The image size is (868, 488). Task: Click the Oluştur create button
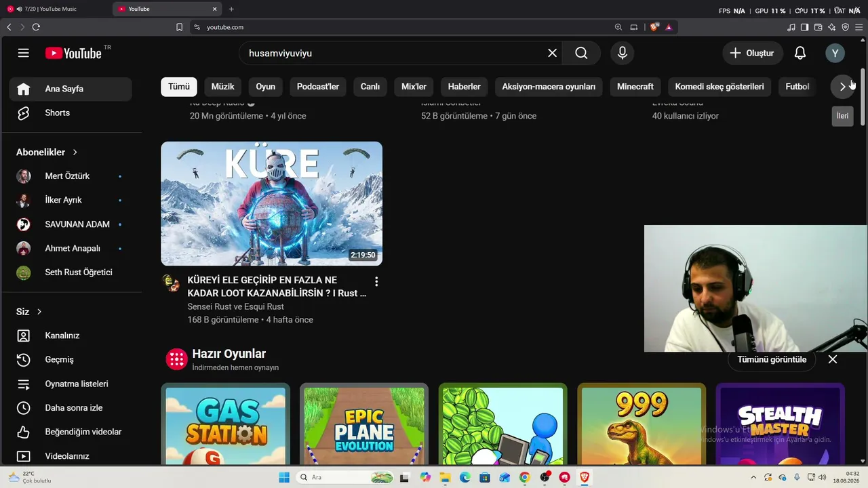(753, 53)
